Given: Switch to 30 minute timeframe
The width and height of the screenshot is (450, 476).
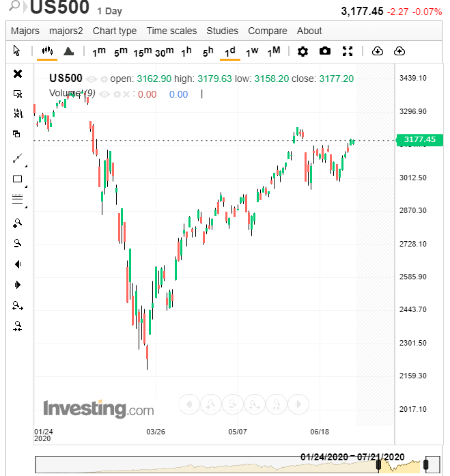Looking at the screenshot, I should pyautogui.click(x=165, y=52).
